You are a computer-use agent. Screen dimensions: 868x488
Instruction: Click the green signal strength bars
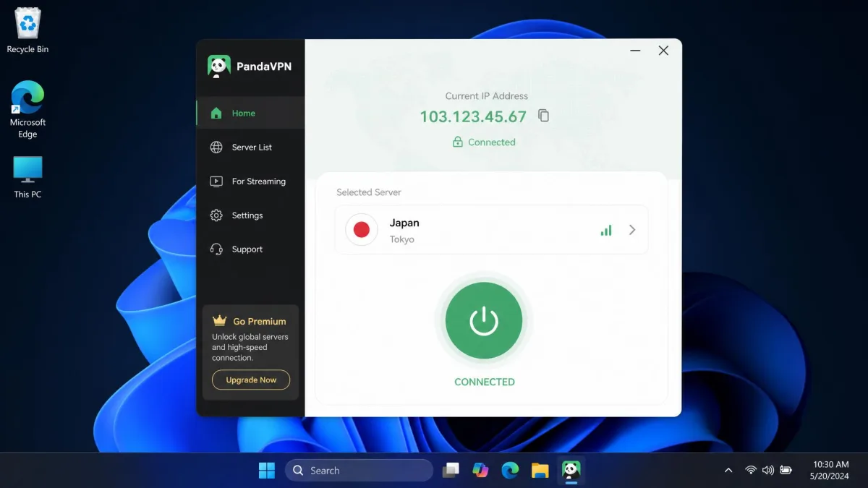[606, 230]
